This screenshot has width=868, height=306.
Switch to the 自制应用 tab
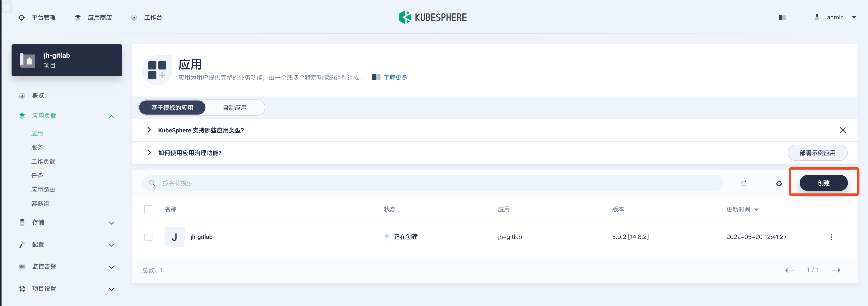[x=235, y=108]
